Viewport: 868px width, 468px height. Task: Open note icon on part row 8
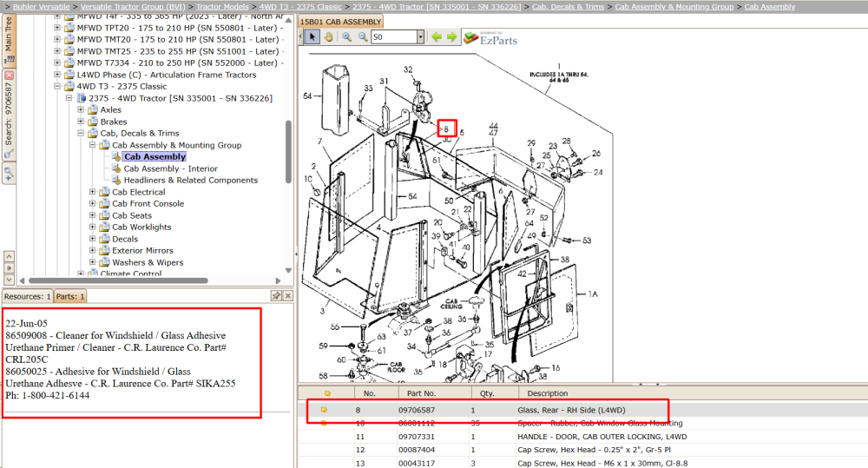[x=324, y=410]
